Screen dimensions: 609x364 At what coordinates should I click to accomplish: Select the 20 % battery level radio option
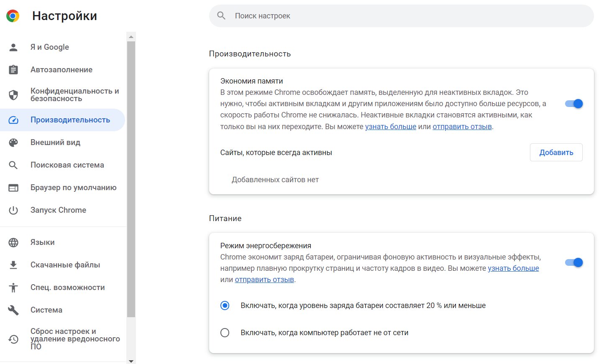[x=225, y=305]
